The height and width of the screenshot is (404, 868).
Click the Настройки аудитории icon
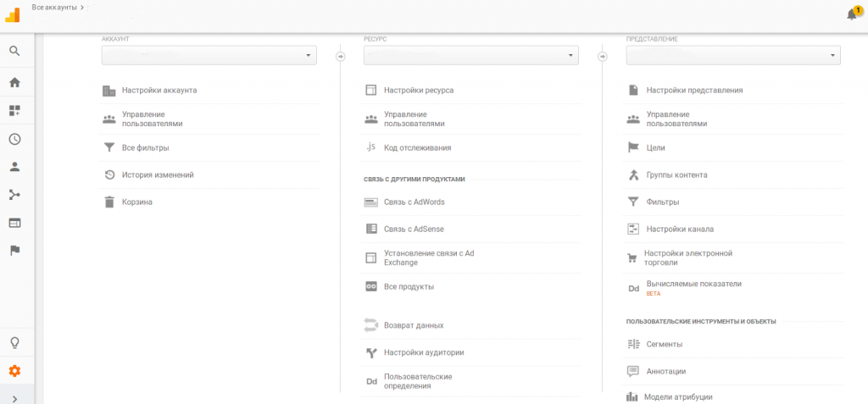(x=371, y=352)
